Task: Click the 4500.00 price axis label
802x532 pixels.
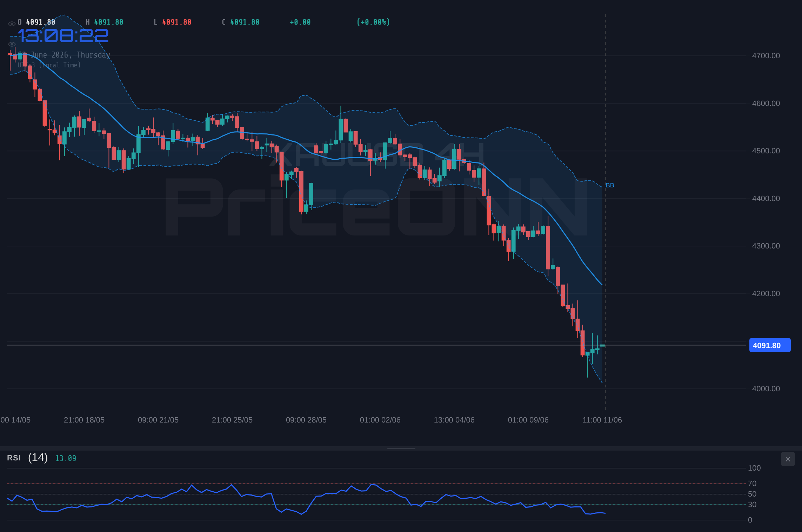Action: pyautogui.click(x=766, y=151)
